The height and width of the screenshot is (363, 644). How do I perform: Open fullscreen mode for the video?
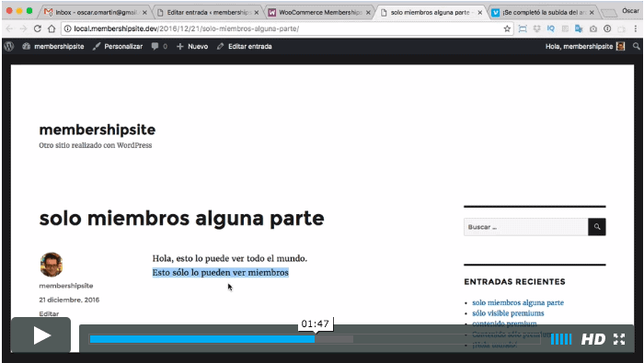(619, 339)
